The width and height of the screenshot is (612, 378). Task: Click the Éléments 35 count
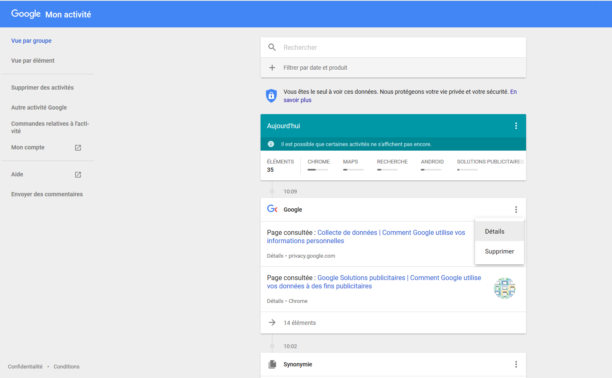click(280, 165)
